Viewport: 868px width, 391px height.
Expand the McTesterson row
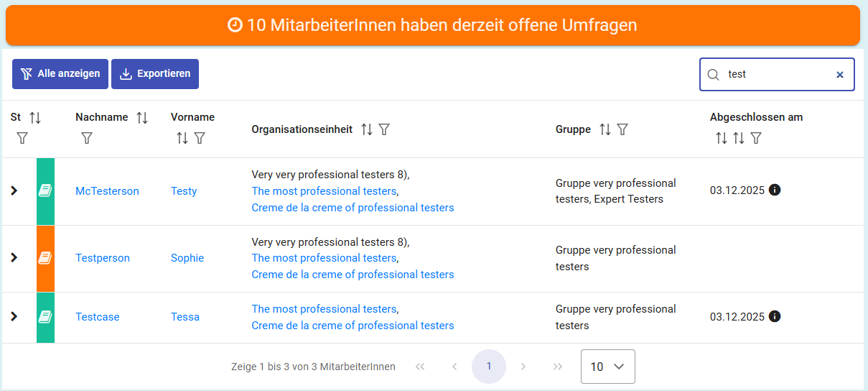(14, 190)
